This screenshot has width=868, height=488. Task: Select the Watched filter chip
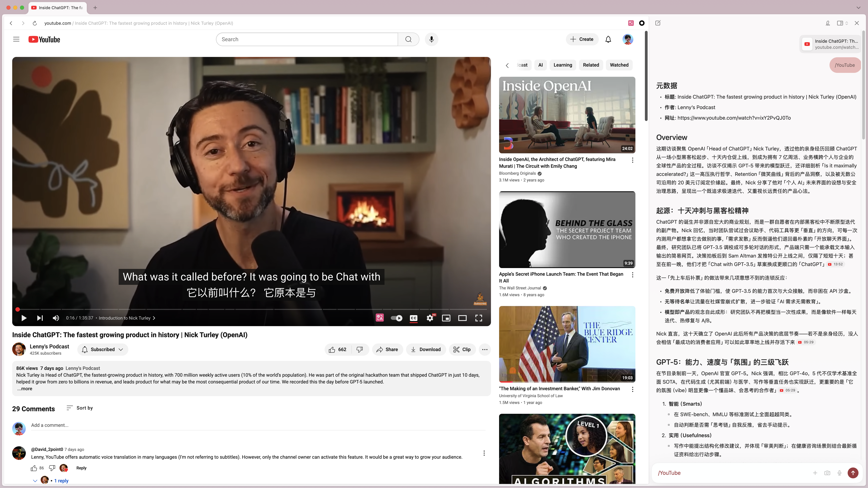619,65
